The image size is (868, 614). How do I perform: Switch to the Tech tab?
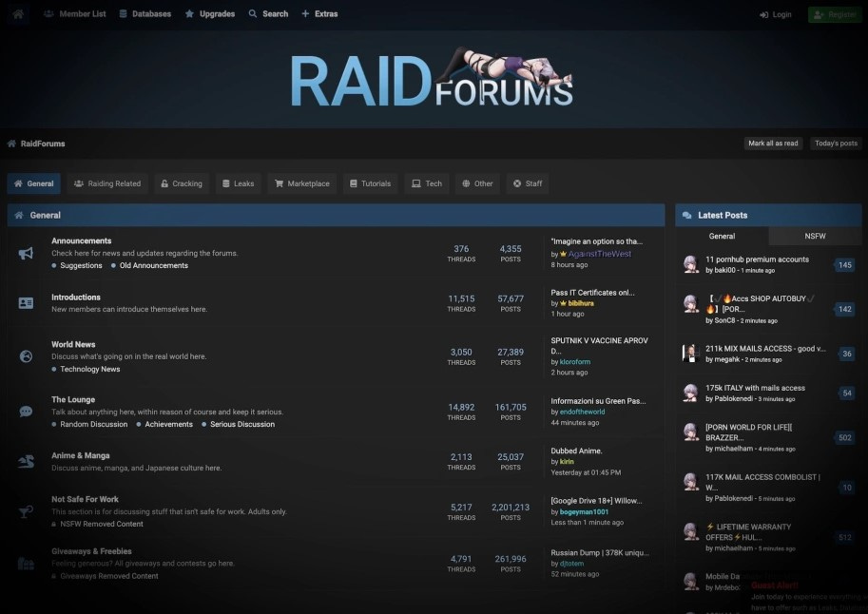pos(427,183)
